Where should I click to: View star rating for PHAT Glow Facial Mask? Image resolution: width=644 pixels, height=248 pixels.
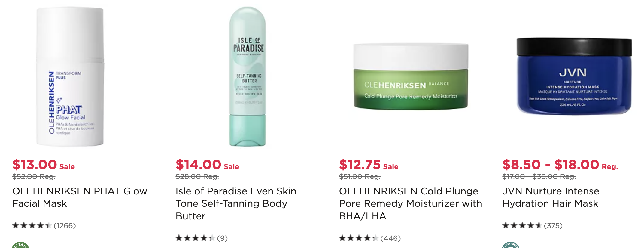pos(32,225)
